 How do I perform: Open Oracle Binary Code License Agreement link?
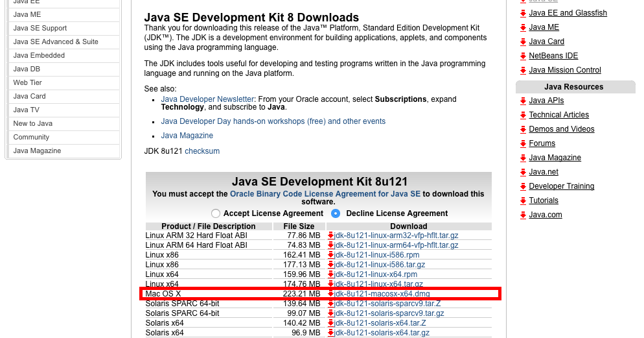click(325, 194)
